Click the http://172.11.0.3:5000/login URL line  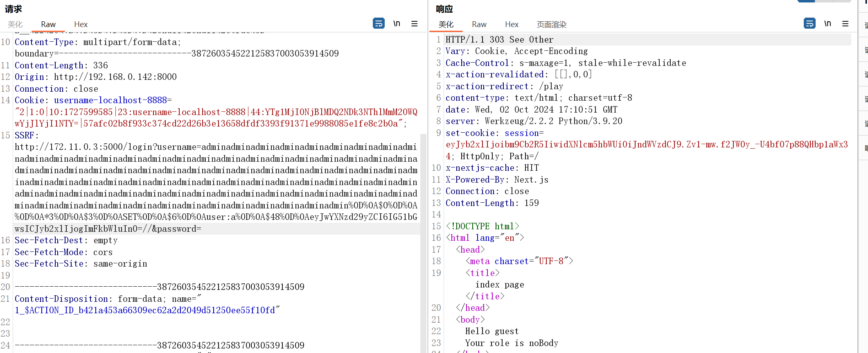pos(216,147)
